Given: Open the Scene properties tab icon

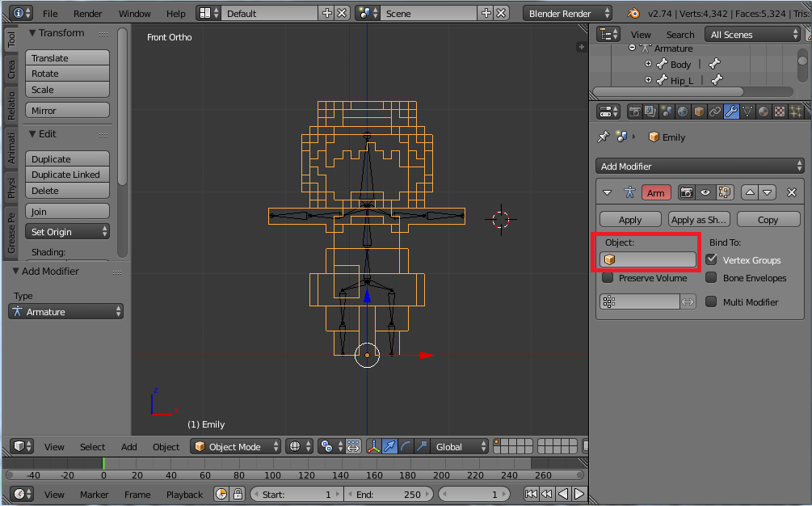Looking at the screenshot, I should 667,112.
